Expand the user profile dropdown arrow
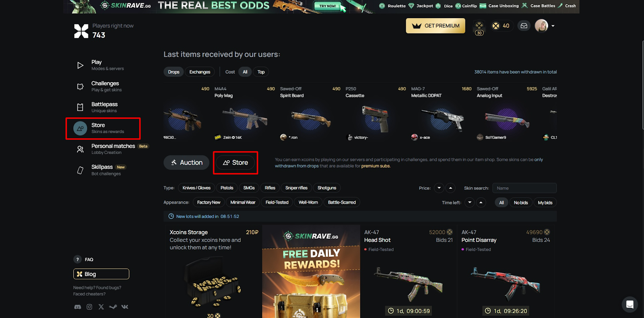644x318 pixels. (553, 26)
